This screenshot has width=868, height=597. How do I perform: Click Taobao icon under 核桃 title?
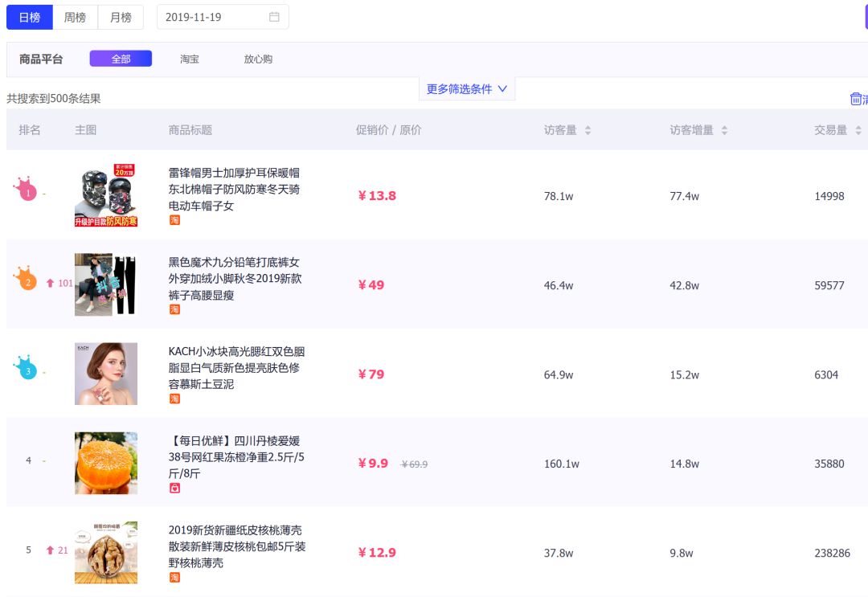tap(174, 577)
